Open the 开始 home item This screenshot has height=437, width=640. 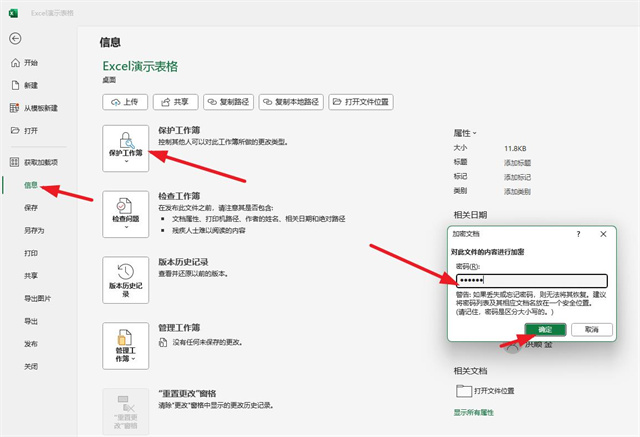[24, 62]
